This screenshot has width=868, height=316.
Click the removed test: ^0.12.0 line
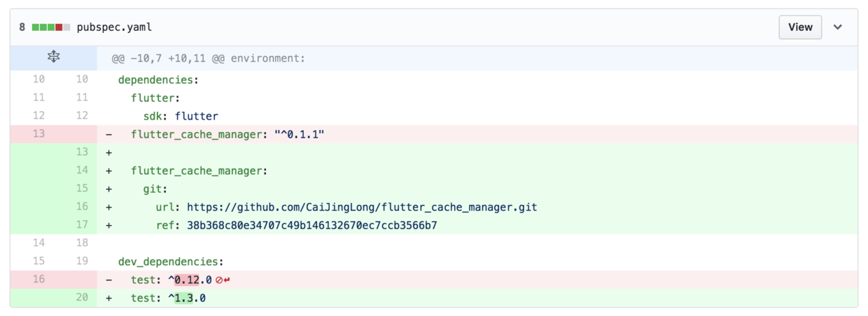pos(171,280)
